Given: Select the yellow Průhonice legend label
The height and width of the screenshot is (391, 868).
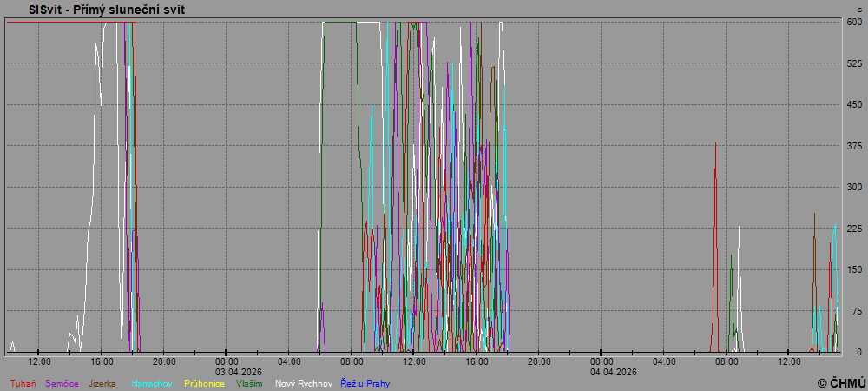Looking at the screenshot, I should click(x=204, y=383).
